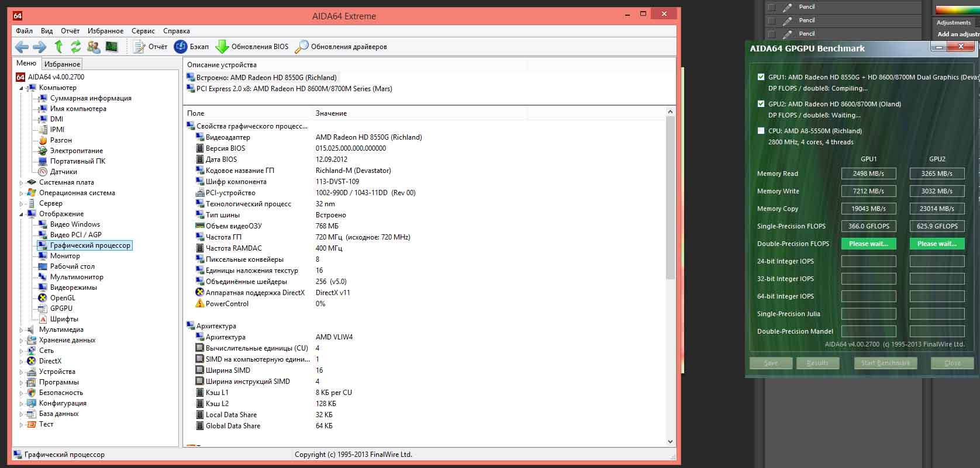The height and width of the screenshot is (468, 980).
Task: Open the Отчёт menu in the menu bar
Action: pyautogui.click(x=70, y=31)
